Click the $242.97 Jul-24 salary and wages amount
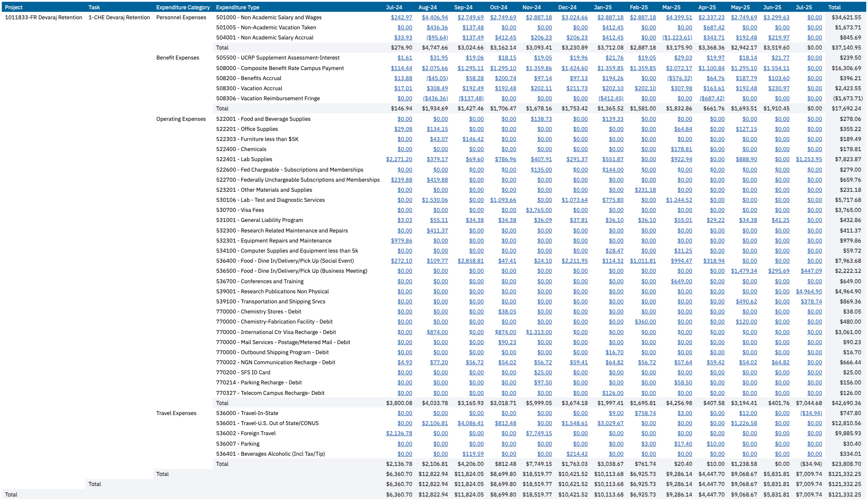Viewport: 868px width, 503px height. click(402, 18)
